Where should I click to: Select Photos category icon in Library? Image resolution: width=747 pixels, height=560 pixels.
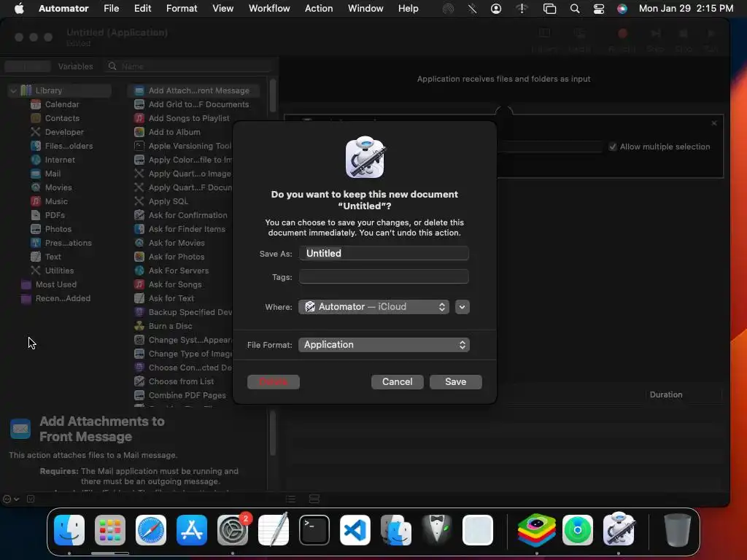[x=36, y=229]
